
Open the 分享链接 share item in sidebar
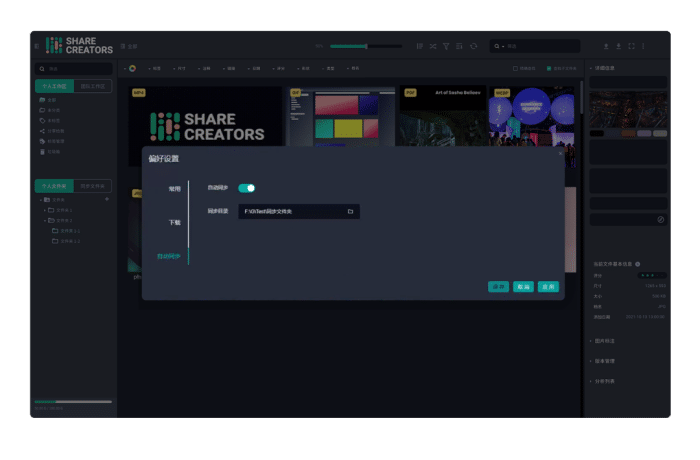52,131
